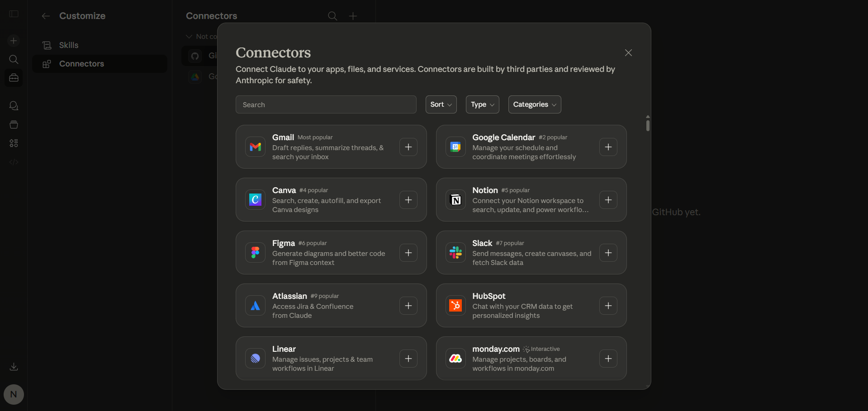Close the Connectors dialog
Image resolution: width=868 pixels, height=411 pixels.
[628, 53]
